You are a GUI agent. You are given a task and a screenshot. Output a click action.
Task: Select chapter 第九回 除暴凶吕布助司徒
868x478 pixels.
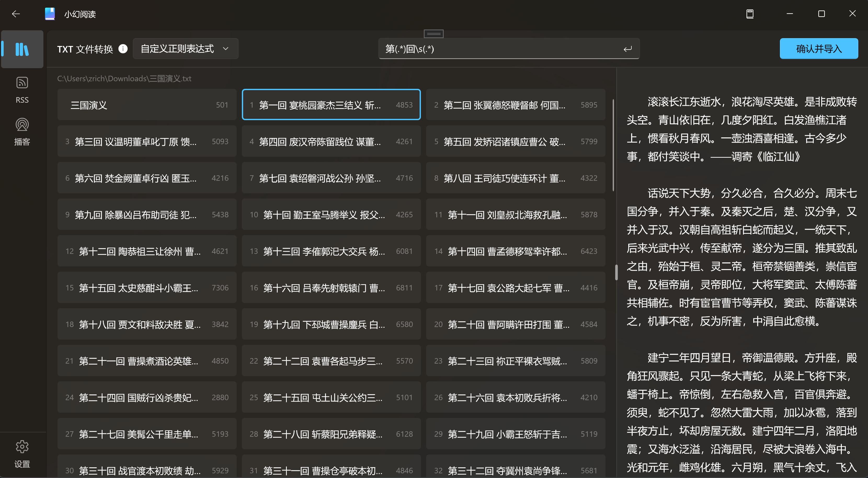[147, 214]
